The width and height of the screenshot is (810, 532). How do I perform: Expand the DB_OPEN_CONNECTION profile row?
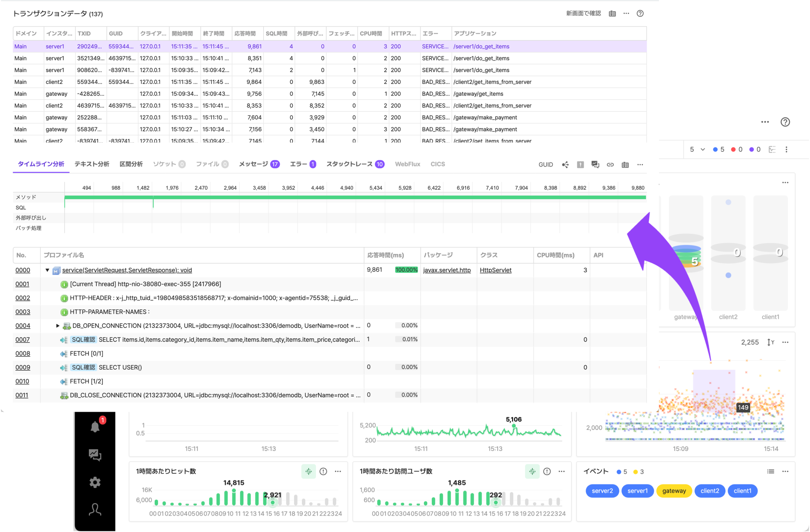point(58,326)
